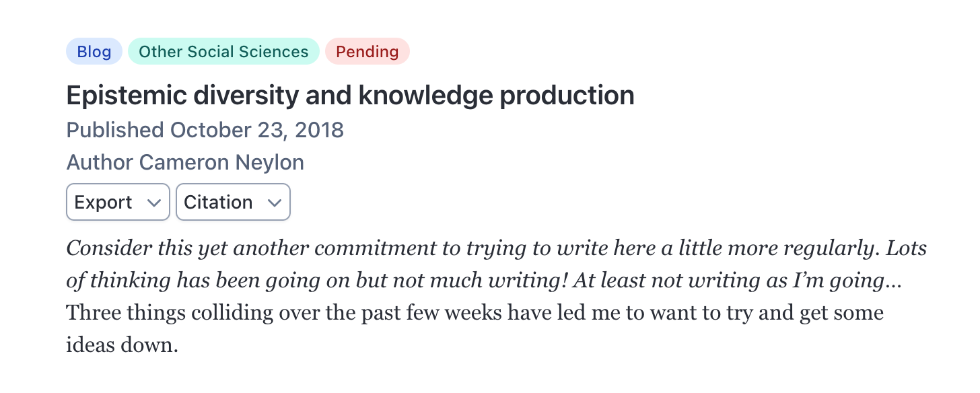
Task: Click the trailing words 'ideas down.'
Action: coord(122,345)
